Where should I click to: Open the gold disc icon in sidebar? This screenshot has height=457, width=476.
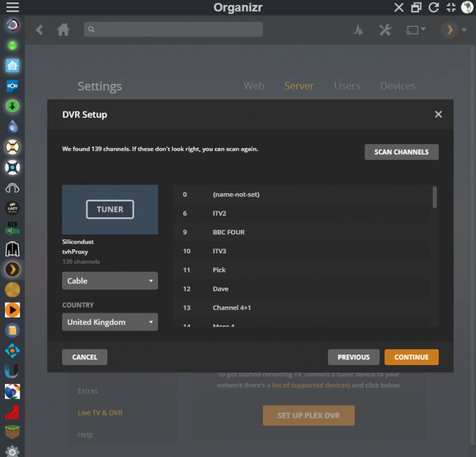click(x=12, y=289)
